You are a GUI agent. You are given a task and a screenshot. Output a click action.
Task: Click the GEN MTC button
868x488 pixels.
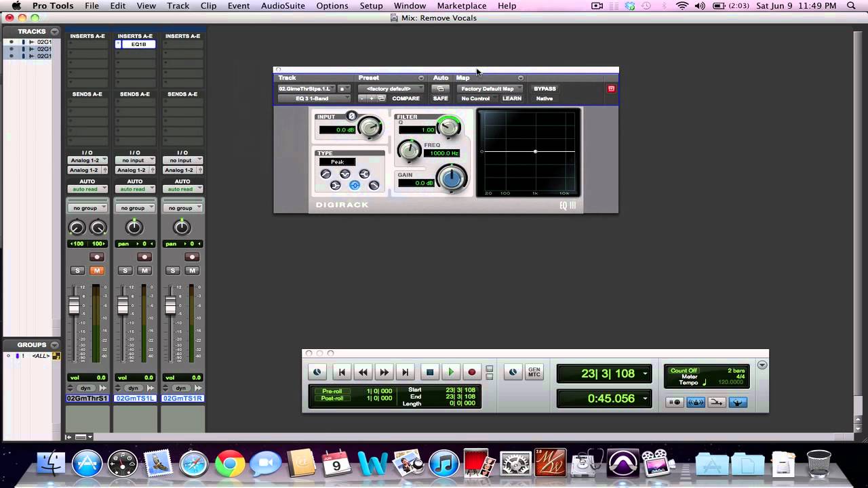tap(534, 371)
